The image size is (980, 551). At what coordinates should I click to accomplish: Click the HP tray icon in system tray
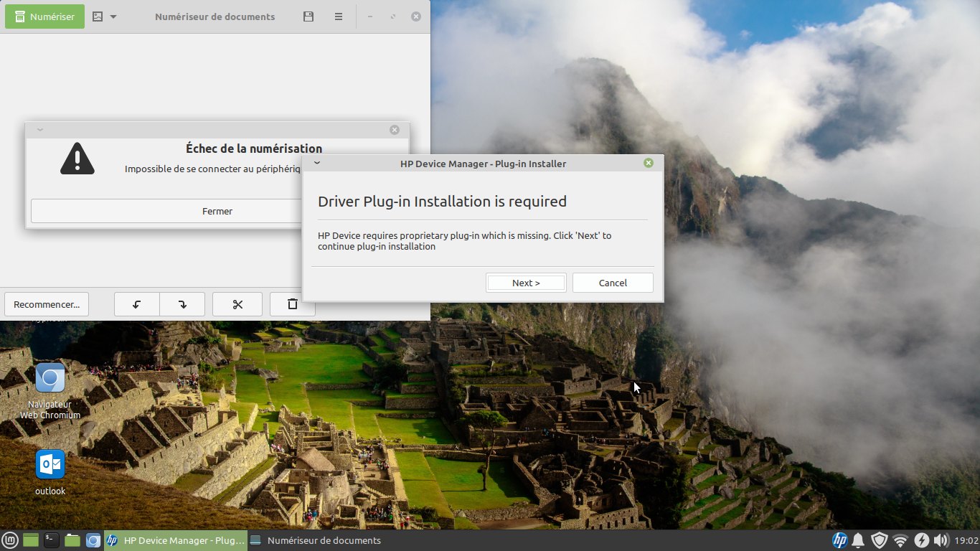[839, 540]
